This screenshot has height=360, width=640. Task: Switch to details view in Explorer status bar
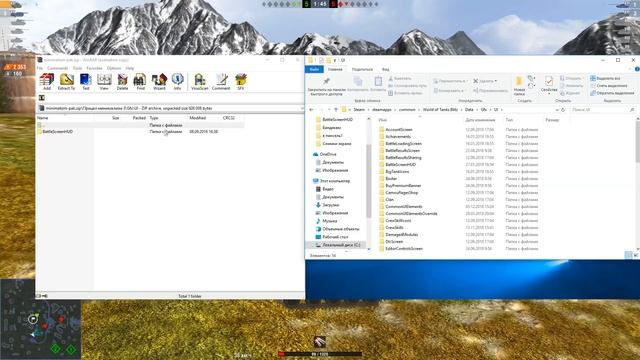click(629, 255)
